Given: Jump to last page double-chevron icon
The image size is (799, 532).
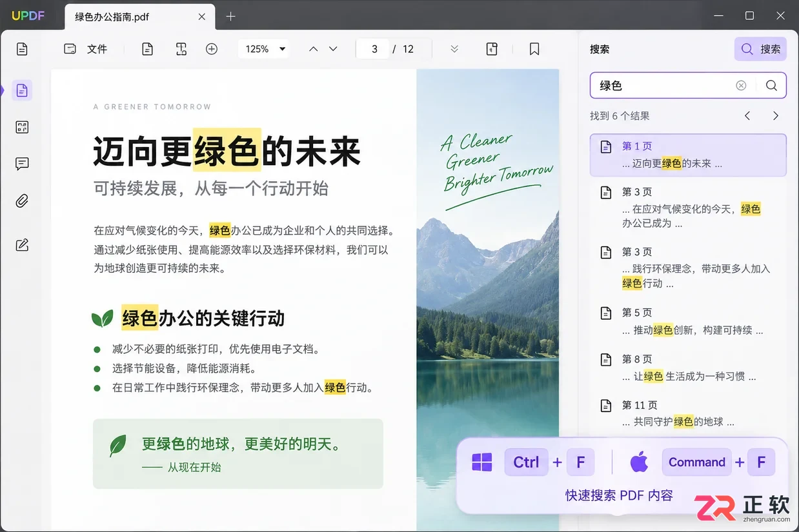Looking at the screenshot, I should pyautogui.click(x=454, y=49).
